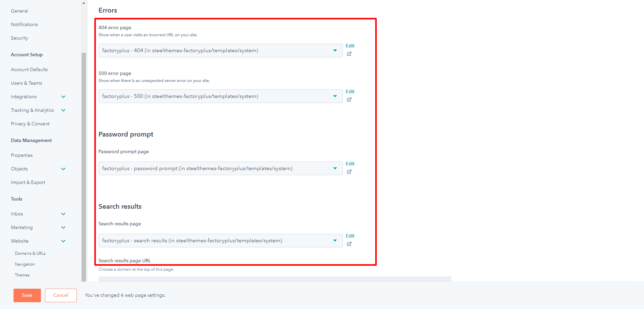Expand the Inbox sidebar section
Image resolution: width=644 pixels, height=309 pixels.
(63, 214)
